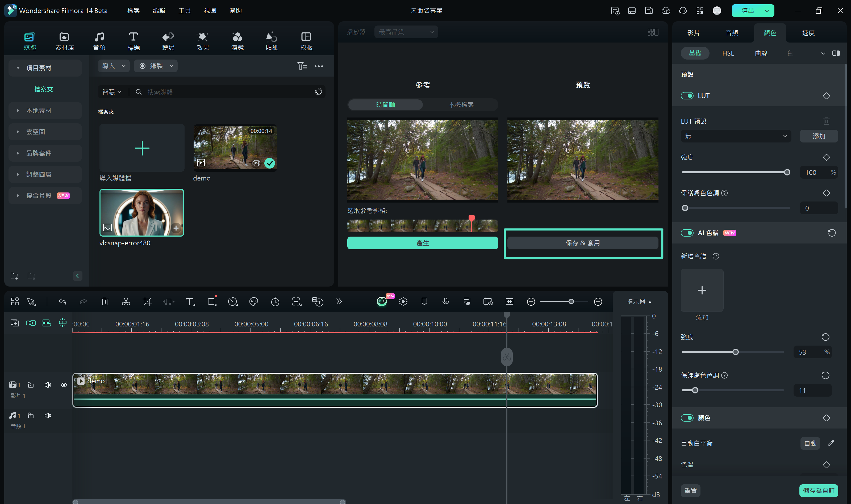The height and width of the screenshot is (504, 851).
Task: Click the undo arrow in timeline toolbar
Action: [x=62, y=302]
